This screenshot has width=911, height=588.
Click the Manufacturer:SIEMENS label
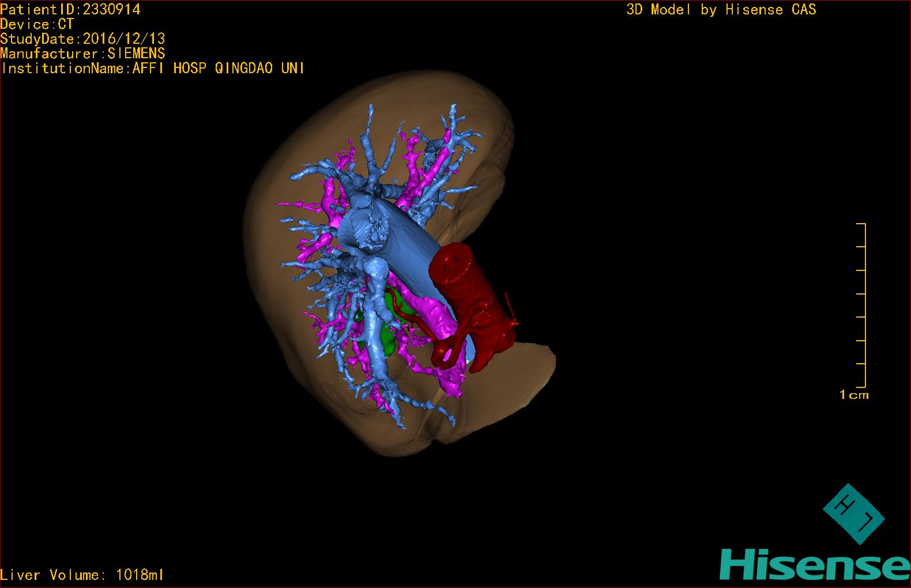pos(82,54)
